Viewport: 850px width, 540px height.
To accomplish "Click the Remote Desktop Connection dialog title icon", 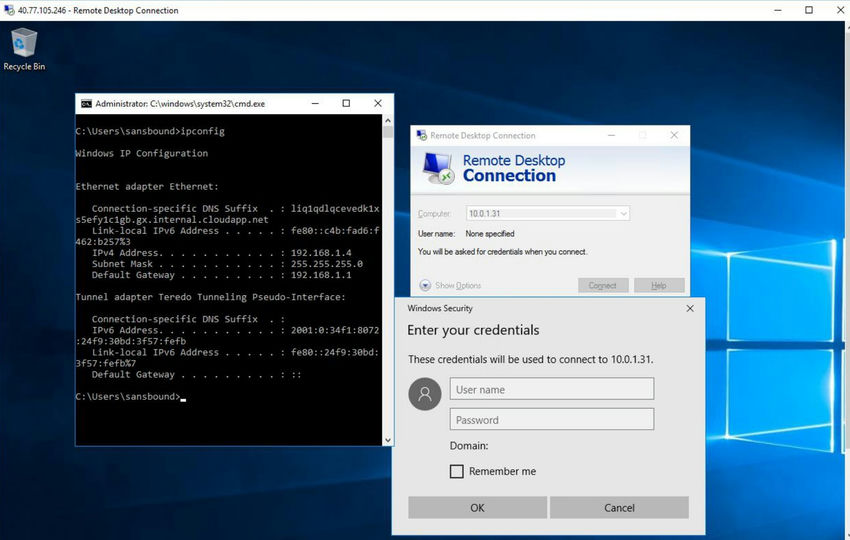I will 421,136.
